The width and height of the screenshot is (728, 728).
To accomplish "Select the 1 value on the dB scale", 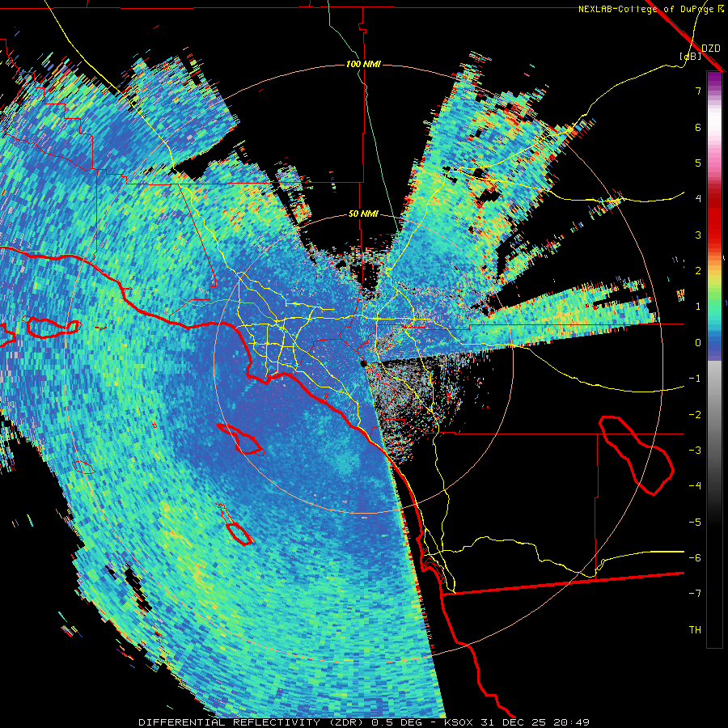I will point(698,307).
